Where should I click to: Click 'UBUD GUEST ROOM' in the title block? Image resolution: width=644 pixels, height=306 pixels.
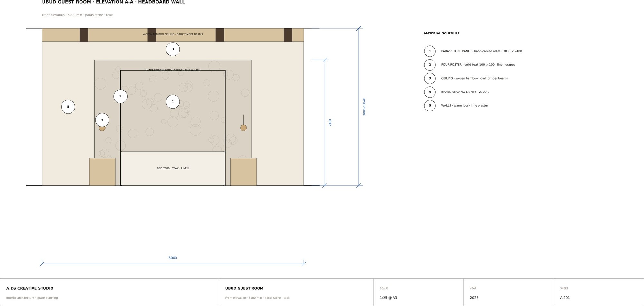(244, 288)
